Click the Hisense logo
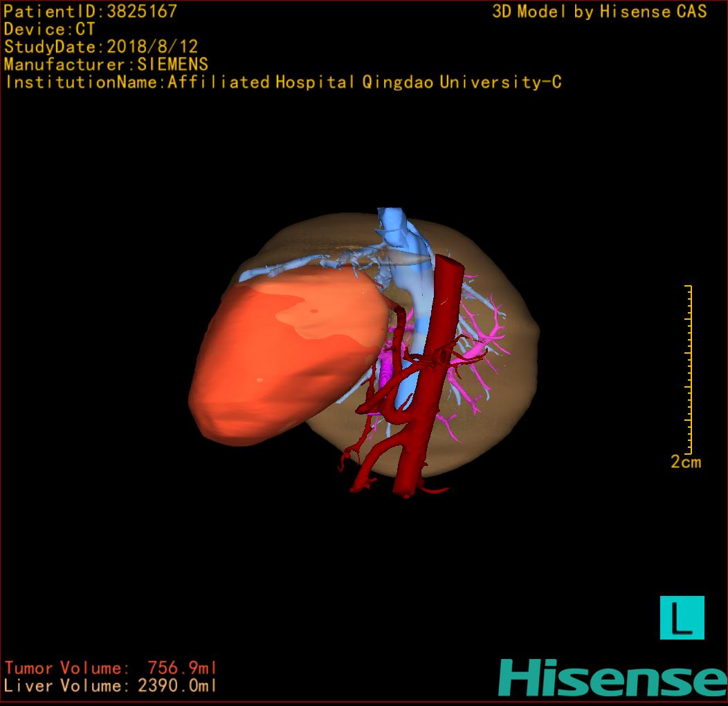The width and height of the screenshot is (728, 706). pyautogui.click(x=612, y=678)
